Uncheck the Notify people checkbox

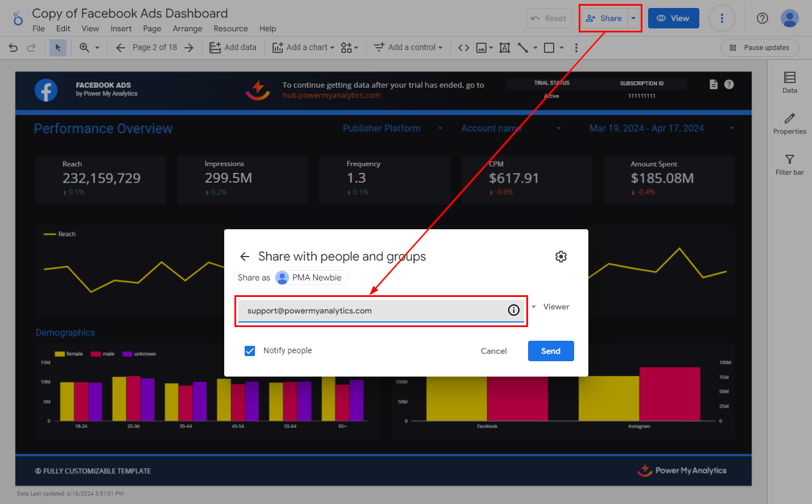[250, 350]
